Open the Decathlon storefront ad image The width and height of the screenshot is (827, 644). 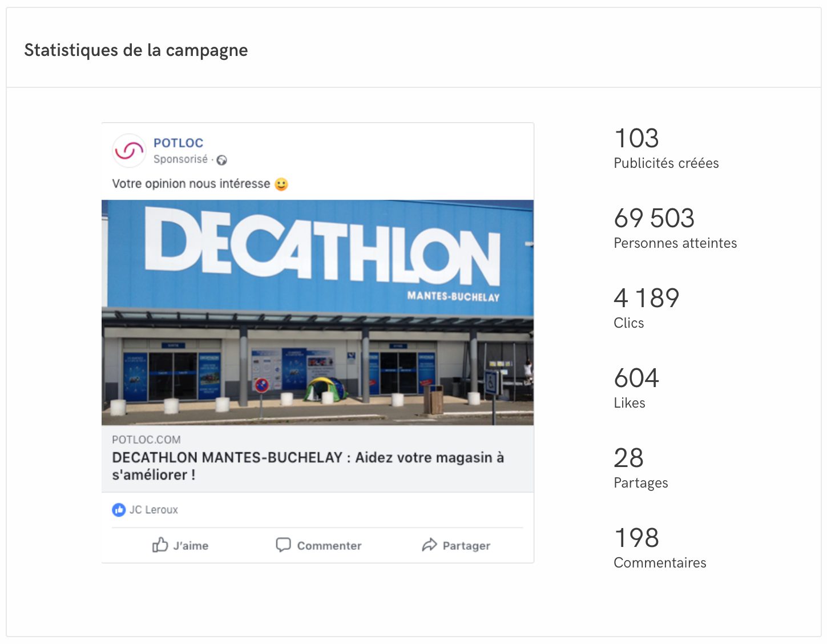pyautogui.click(x=318, y=312)
